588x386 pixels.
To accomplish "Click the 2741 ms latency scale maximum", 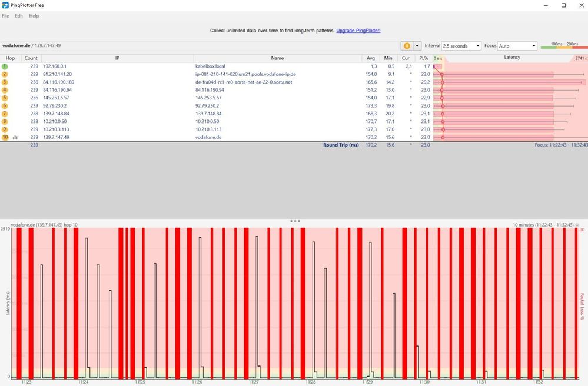I will pyautogui.click(x=581, y=58).
